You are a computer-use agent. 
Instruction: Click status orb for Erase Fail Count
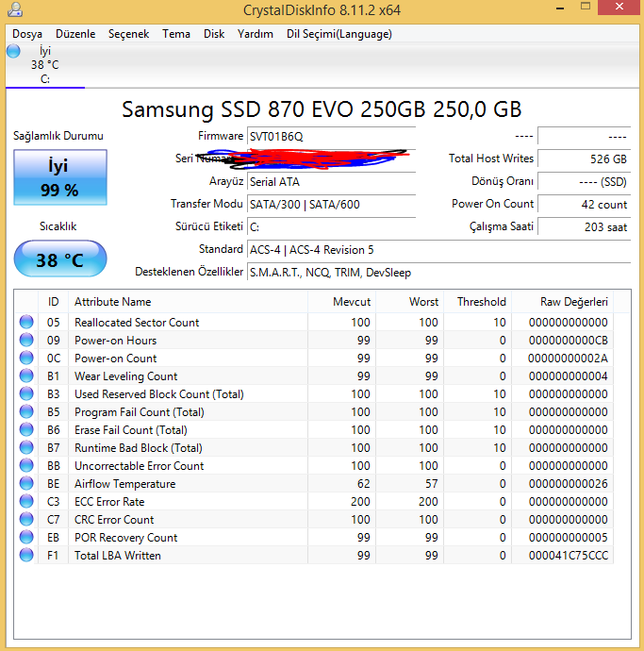(x=26, y=429)
